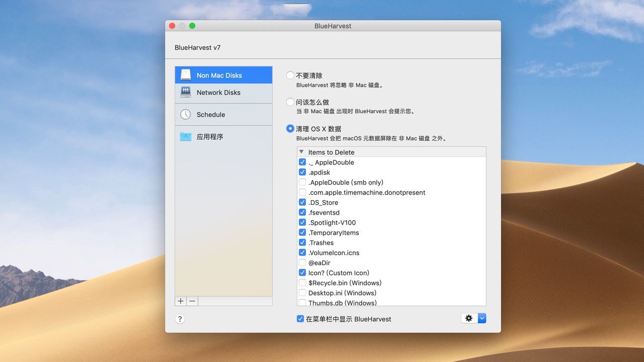Viewport: 644px width, 362px height.
Task: Uncheck the .apdisk checkbox
Action: pyautogui.click(x=302, y=172)
